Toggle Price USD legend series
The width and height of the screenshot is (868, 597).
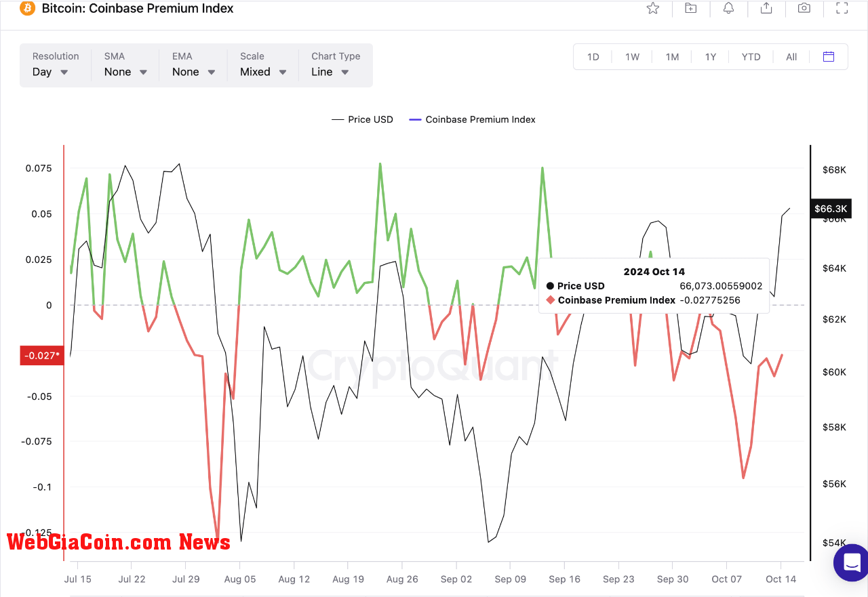click(x=362, y=119)
